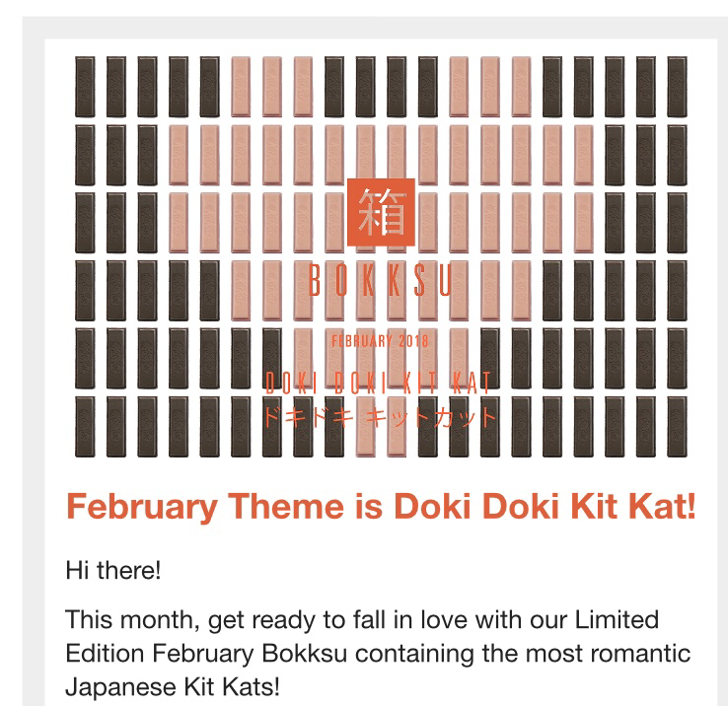
Task: Click the Japanese katakana subtitle on banner
Action: tap(380, 417)
